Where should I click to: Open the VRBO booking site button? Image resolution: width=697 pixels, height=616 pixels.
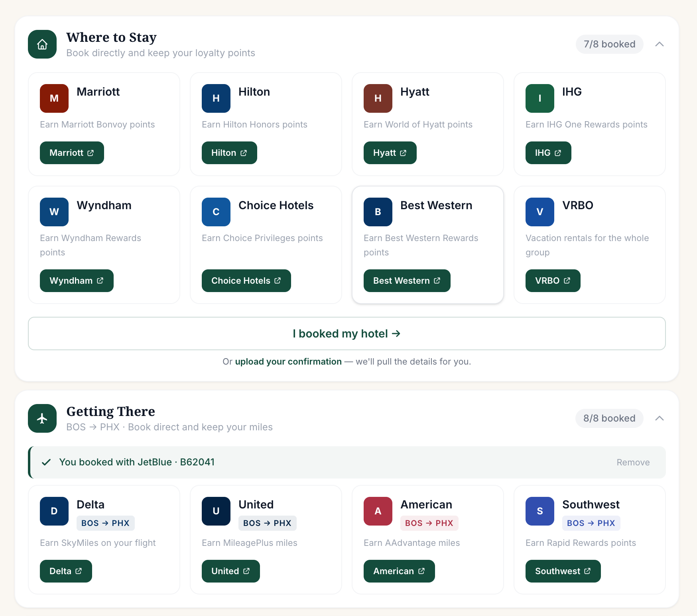click(553, 281)
